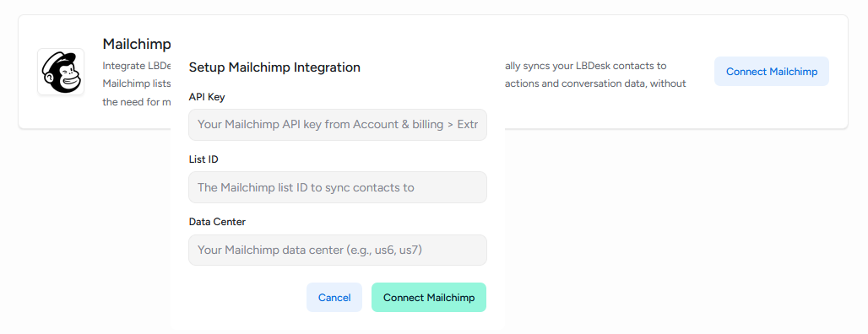The width and height of the screenshot is (868, 334).
Task: Click the API Key input field
Action: pos(338,125)
